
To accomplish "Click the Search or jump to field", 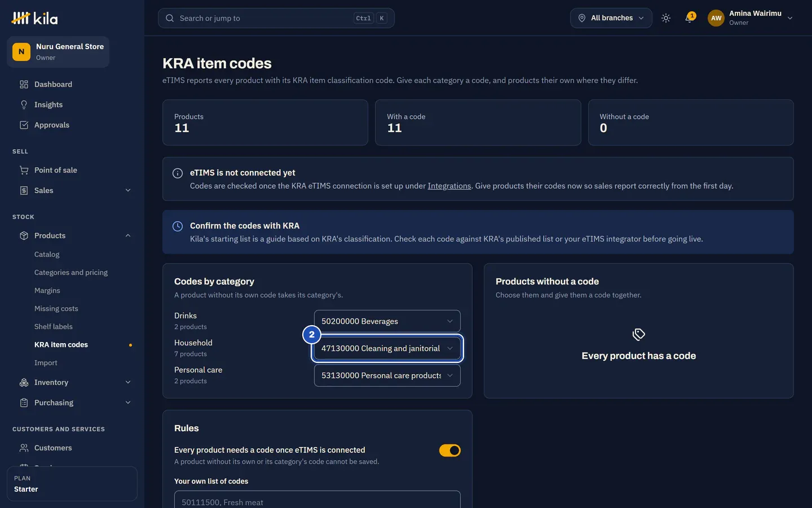I will [276, 18].
